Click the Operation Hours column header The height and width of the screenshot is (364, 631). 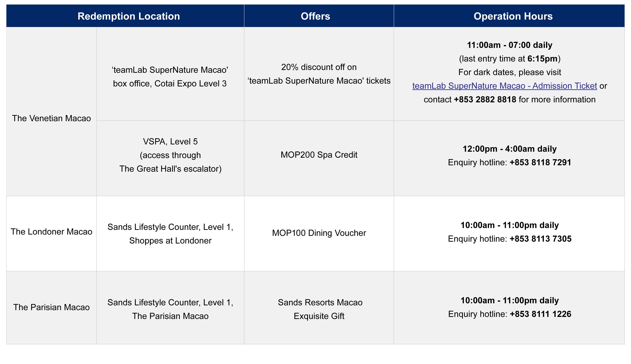(513, 16)
